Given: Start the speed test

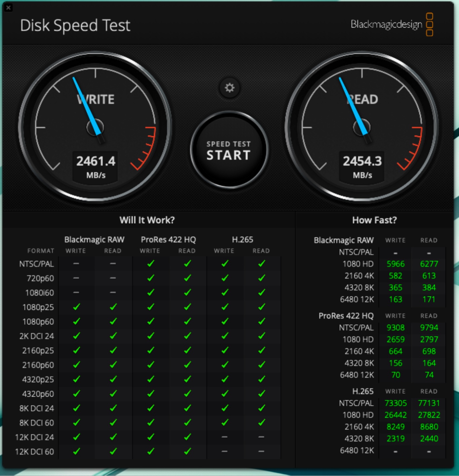Looking at the screenshot, I should [x=229, y=150].
